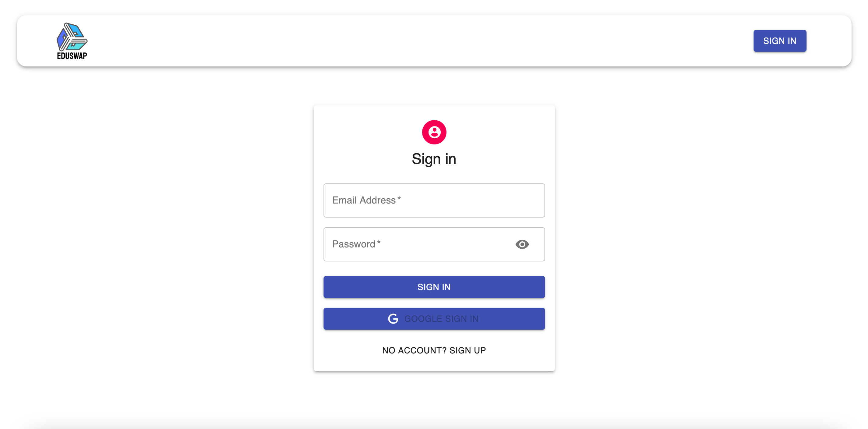Click the "Sign in" heading text
This screenshot has width=868, height=429.
(434, 159)
